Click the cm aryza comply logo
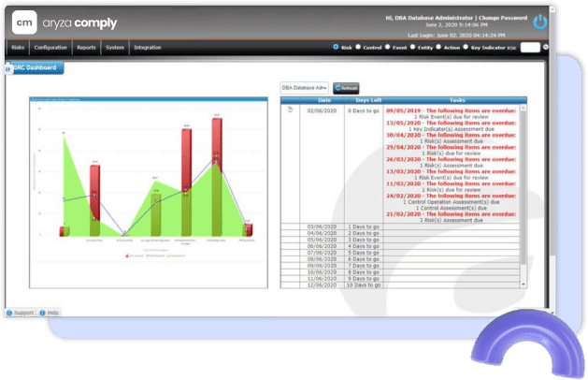588x380 pixels. pyautogui.click(x=65, y=22)
